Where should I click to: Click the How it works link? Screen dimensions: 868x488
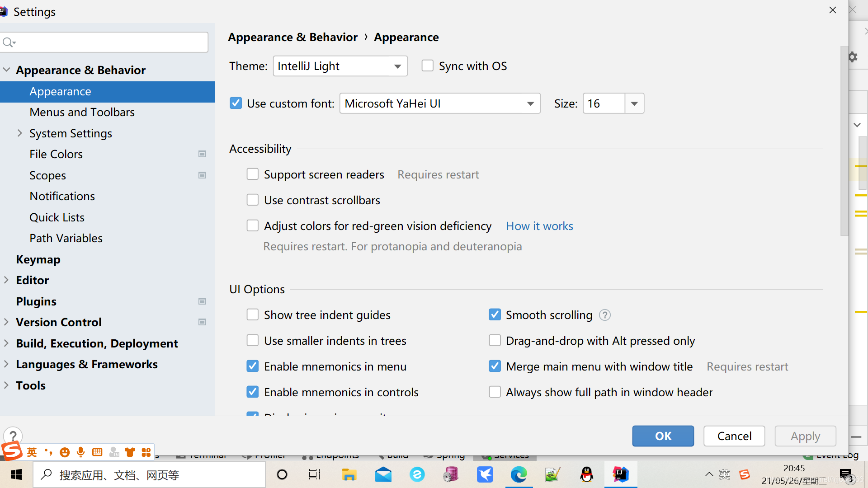pyautogui.click(x=539, y=226)
